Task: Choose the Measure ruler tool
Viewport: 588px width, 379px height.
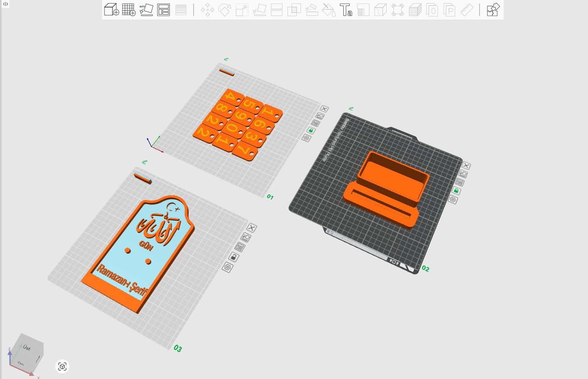Action: click(467, 10)
